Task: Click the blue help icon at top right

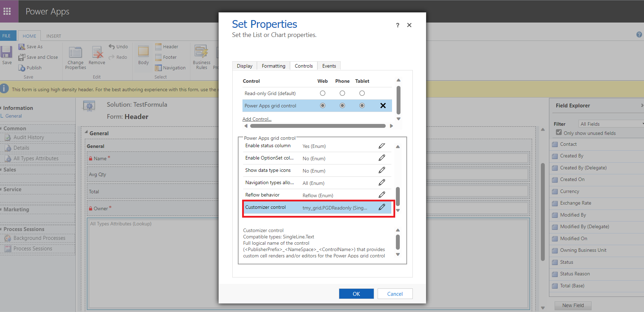Action: pyautogui.click(x=639, y=35)
